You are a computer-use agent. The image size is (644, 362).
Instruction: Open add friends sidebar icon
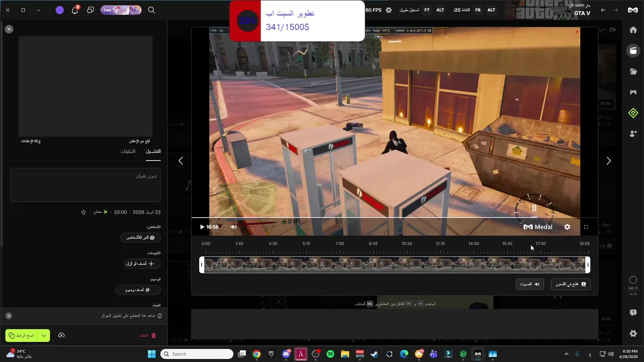pos(633,134)
